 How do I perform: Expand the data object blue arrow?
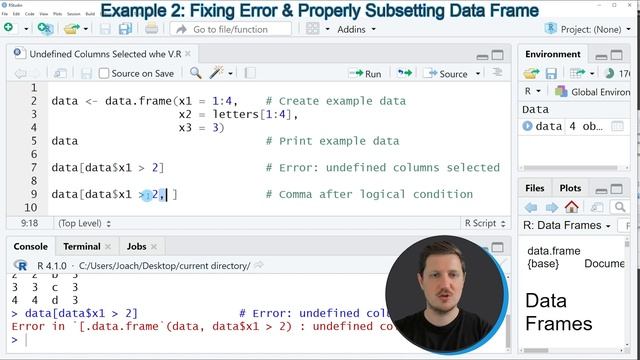[527, 126]
